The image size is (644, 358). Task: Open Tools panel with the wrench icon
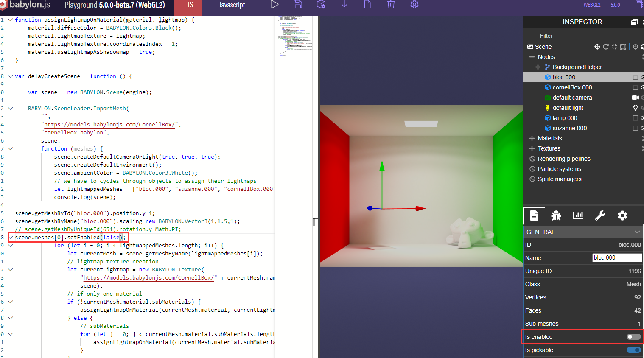click(600, 215)
